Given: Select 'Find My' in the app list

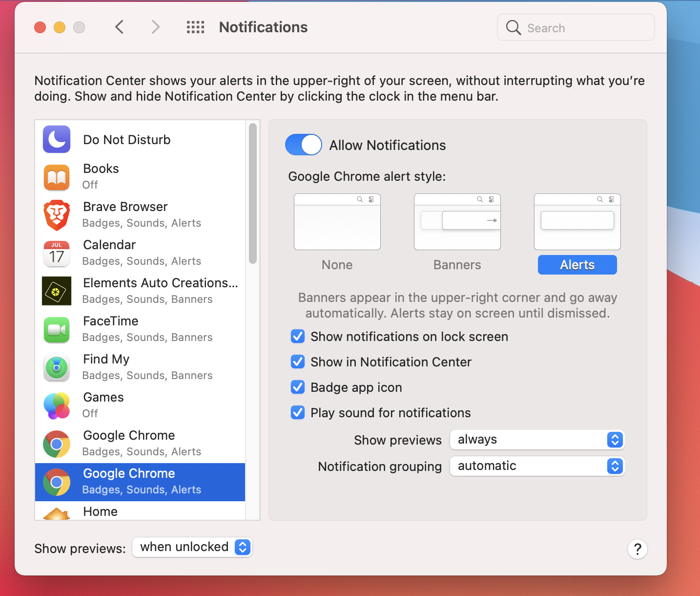Looking at the screenshot, I should 106,359.
